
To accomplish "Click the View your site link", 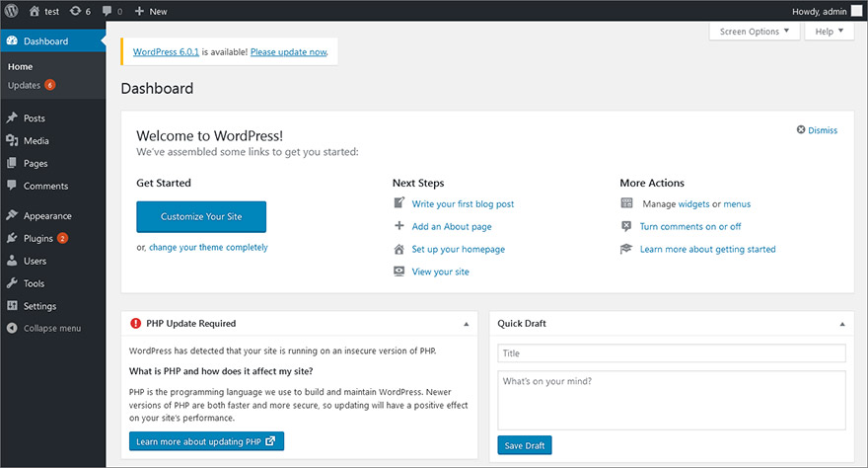I will coord(441,272).
